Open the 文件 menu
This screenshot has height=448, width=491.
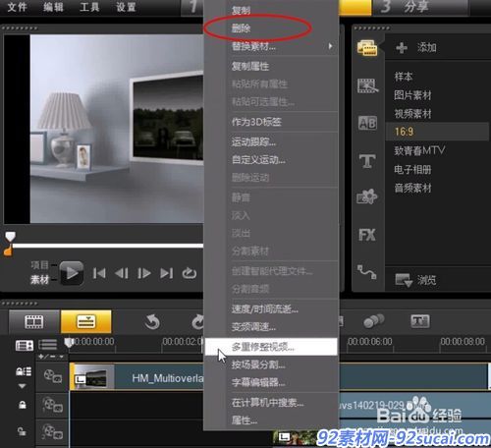coord(17,7)
